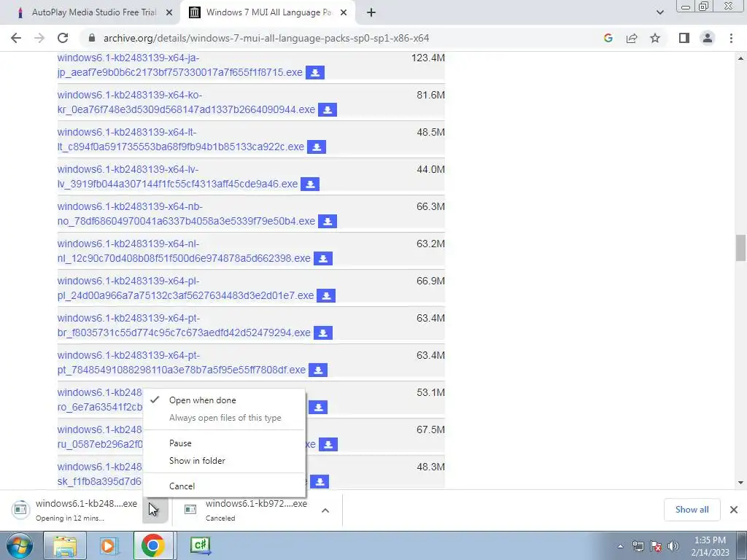Open the pt-pt exe file link
The width and height of the screenshot is (747, 560).
tap(181, 362)
